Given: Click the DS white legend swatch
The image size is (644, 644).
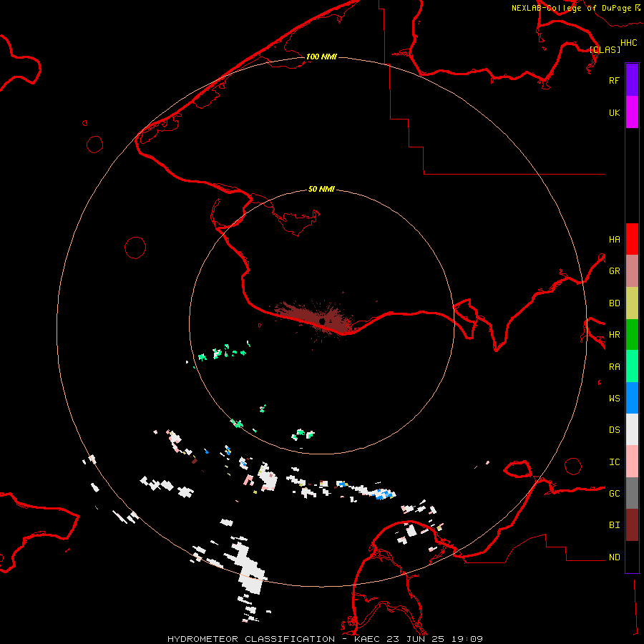Looking at the screenshot, I should pyautogui.click(x=632, y=429).
